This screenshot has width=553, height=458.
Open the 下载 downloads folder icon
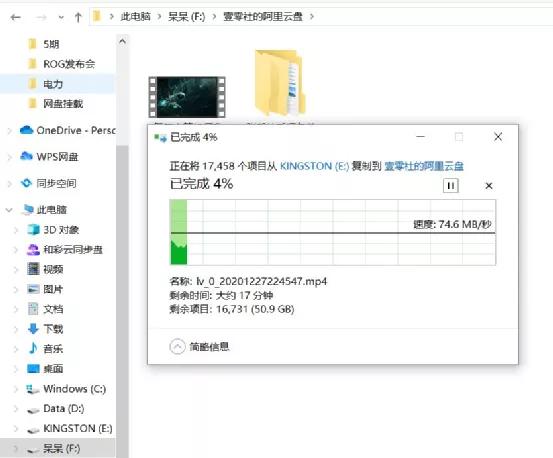pyautogui.click(x=33, y=329)
